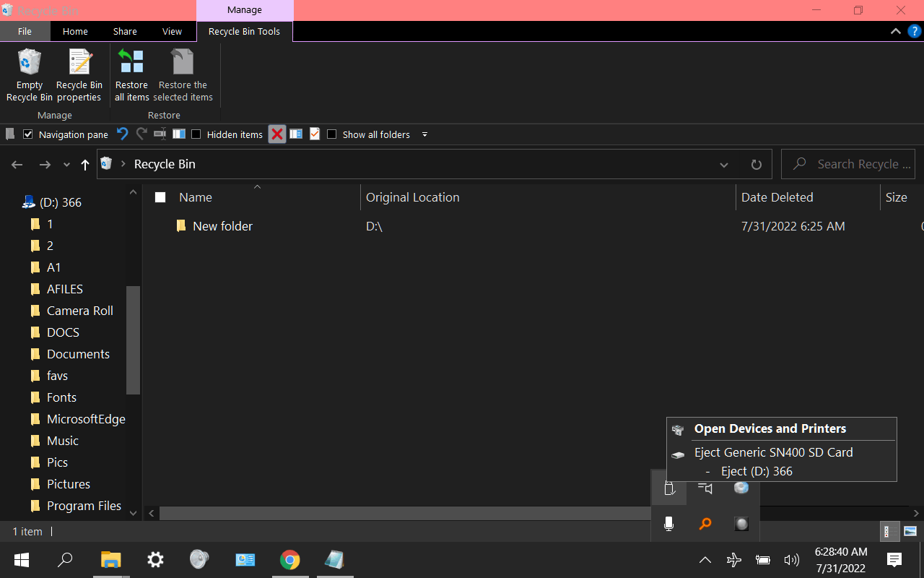Click the Details pane icon after the red X
This screenshot has width=924, height=578.
(296, 134)
